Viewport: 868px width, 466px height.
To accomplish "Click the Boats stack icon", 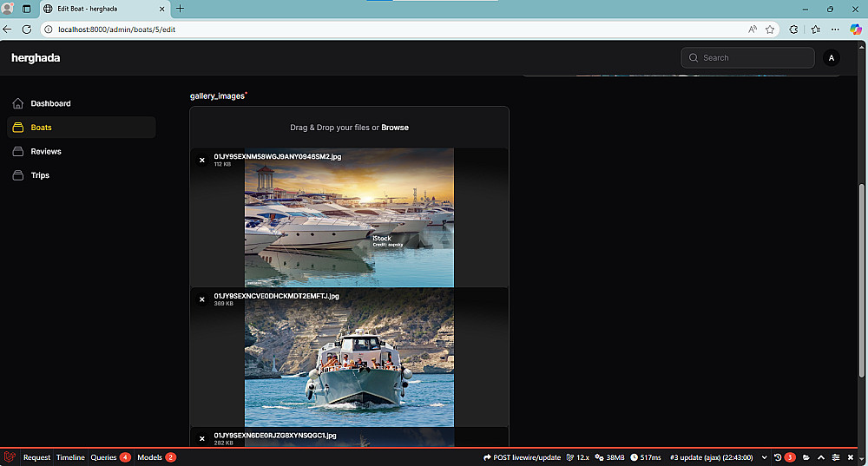I will pyautogui.click(x=17, y=128).
